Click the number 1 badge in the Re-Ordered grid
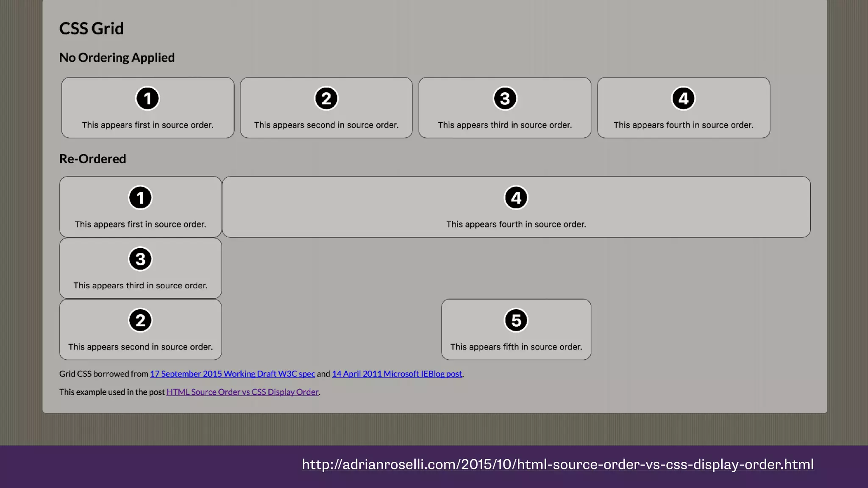This screenshot has height=488, width=868. click(140, 198)
